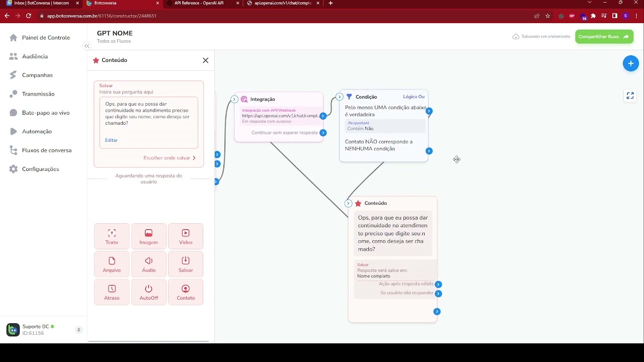Open Suporte BC account switcher arrows
The width and height of the screenshot is (644, 362).
coord(78,330)
